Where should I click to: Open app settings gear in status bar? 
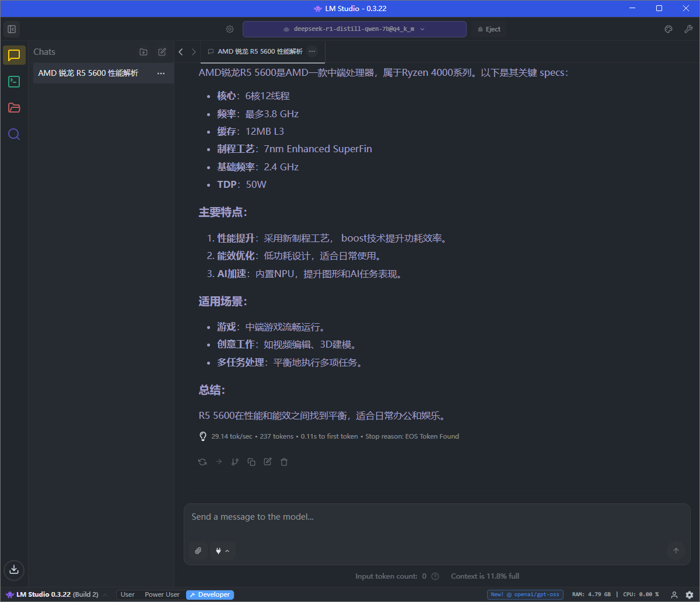[689, 594]
